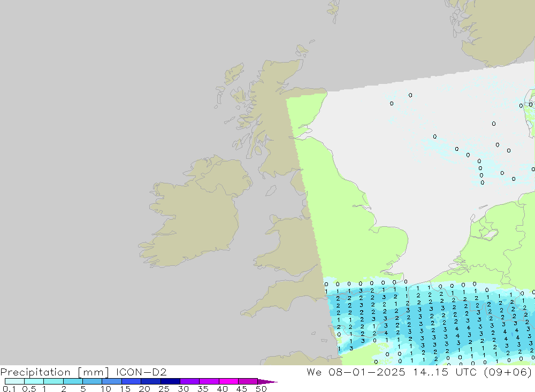This screenshot has height=392, width=535.
Task: Click the 2–5 mm legend color swatch
Action: [x=73, y=381]
